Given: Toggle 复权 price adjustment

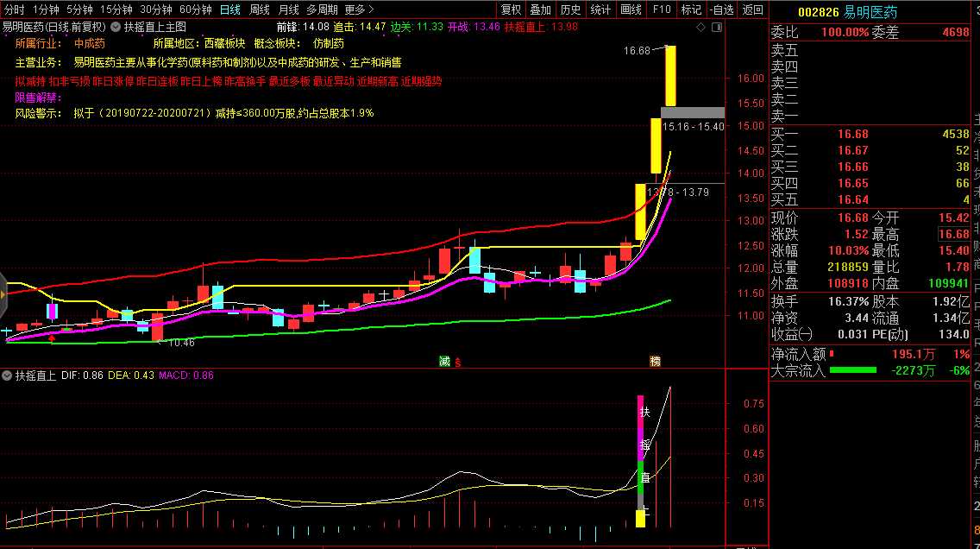Looking at the screenshot, I should pyautogui.click(x=511, y=9).
